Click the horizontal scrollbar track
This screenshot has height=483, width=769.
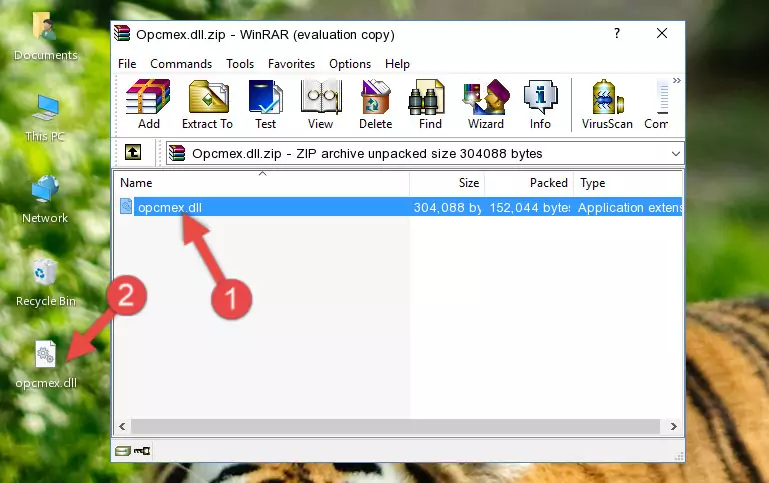pos(395,426)
